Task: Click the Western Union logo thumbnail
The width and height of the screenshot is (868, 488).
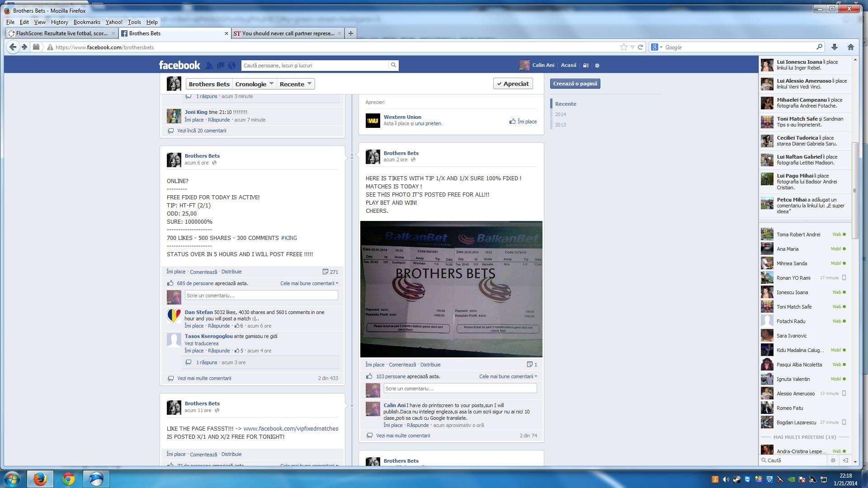Action: tap(373, 121)
